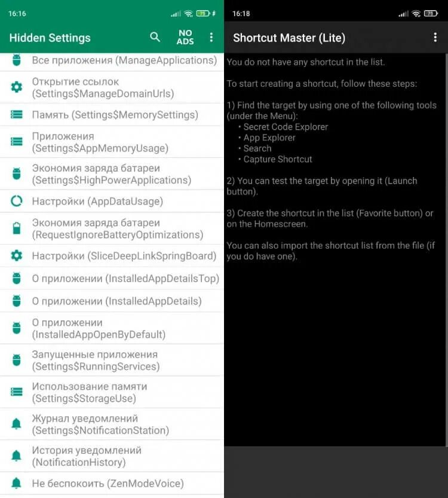Tap Android icon beside InstalledAppDetailsTop
The height and width of the screenshot is (498, 448).
click(x=17, y=278)
